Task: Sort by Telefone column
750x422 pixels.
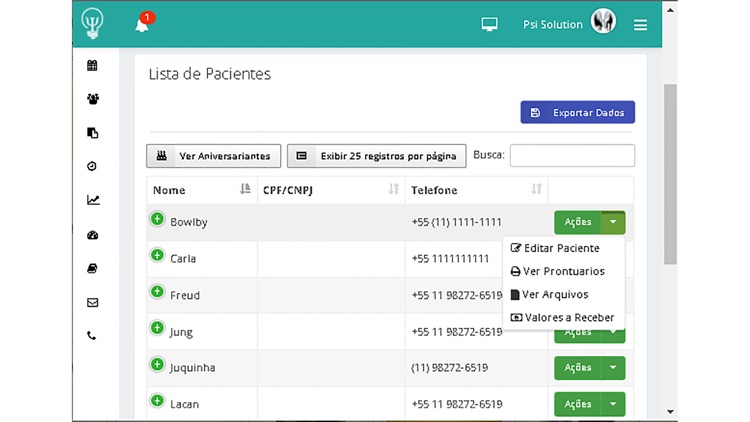Action: pyautogui.click(x=476, y=190)
